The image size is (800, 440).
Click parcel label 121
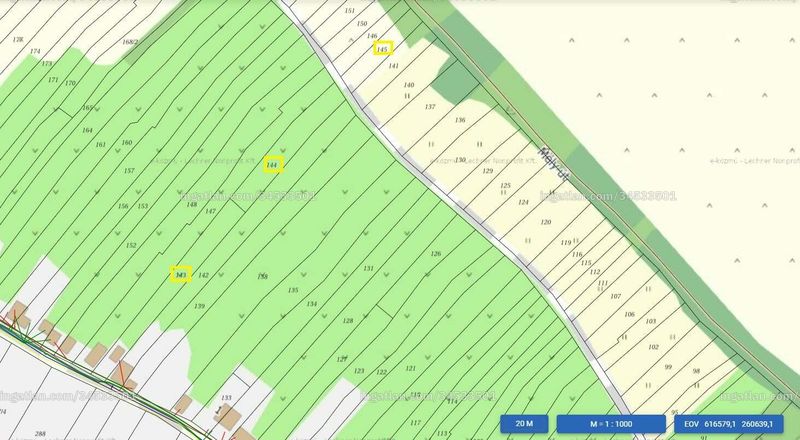(x=411, y=368)
